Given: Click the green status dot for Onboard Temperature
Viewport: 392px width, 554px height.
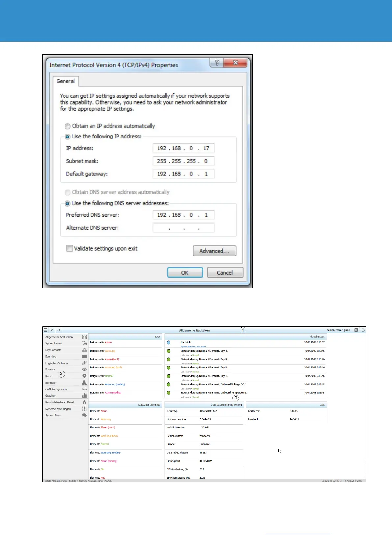Looking at the screenshot, I should 169,393.
